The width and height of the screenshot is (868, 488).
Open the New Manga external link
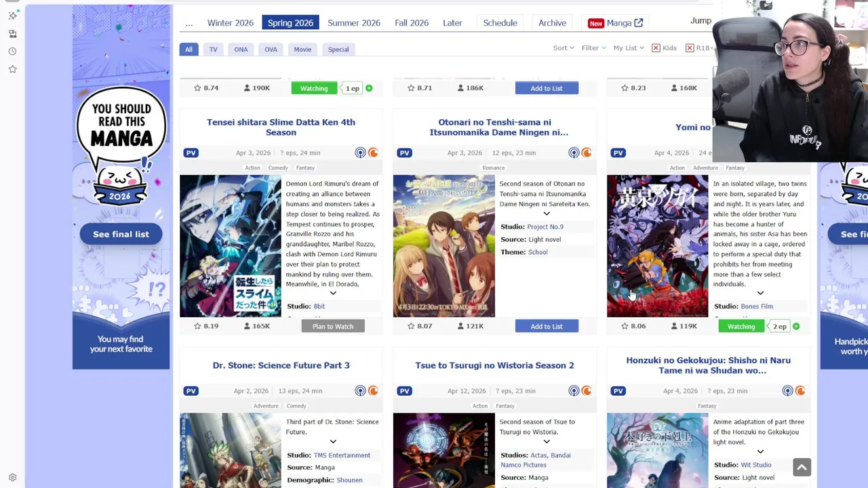[x=616, y=23]
